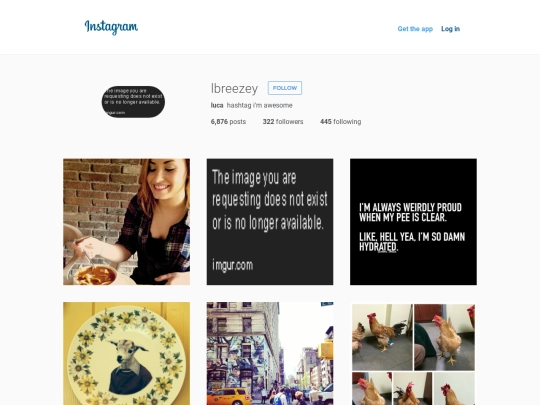The width and height of the screenshot is (540, 405).
Task: Click the Instagram logo
Action: [x=111, y=27]
